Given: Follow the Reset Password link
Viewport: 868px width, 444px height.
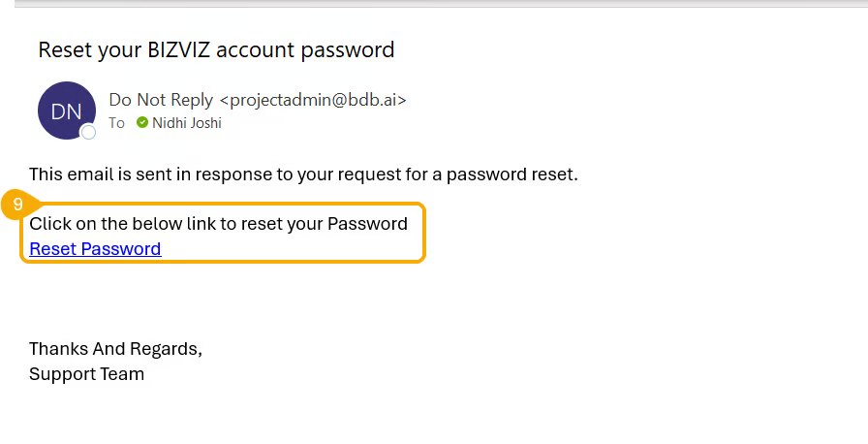Looking at the screenshot, I should pyautogui.click(x=95, y=249).
